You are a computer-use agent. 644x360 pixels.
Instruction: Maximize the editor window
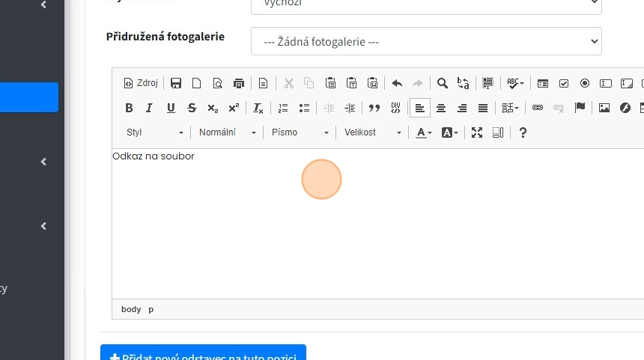476,132
